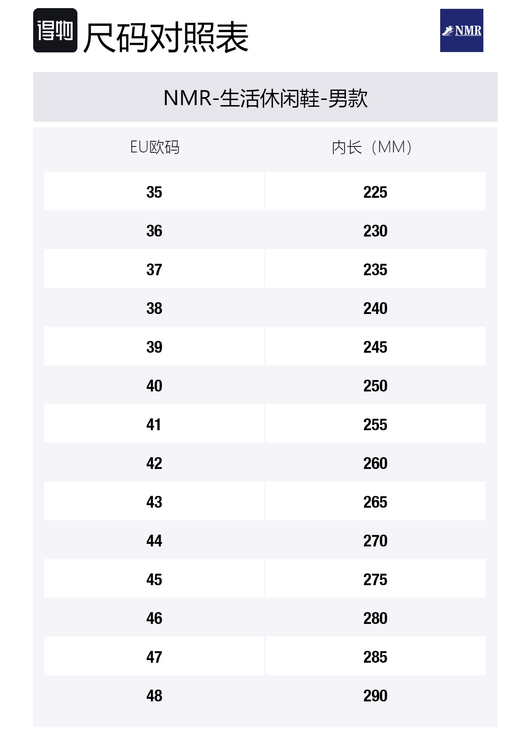Select EU size 35 cell

click(x=154, y=192)
